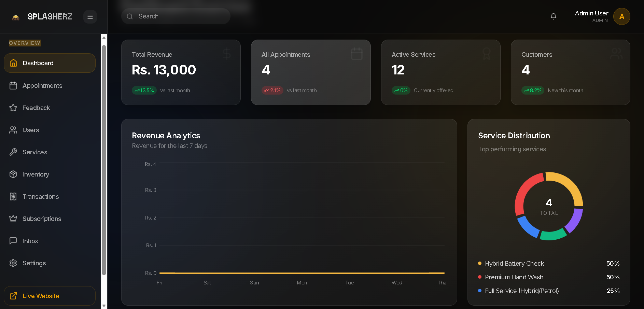Viewport: 644px width, 309px height.
Task: Open the Admin User avatar menu
Action: point(622,16)
